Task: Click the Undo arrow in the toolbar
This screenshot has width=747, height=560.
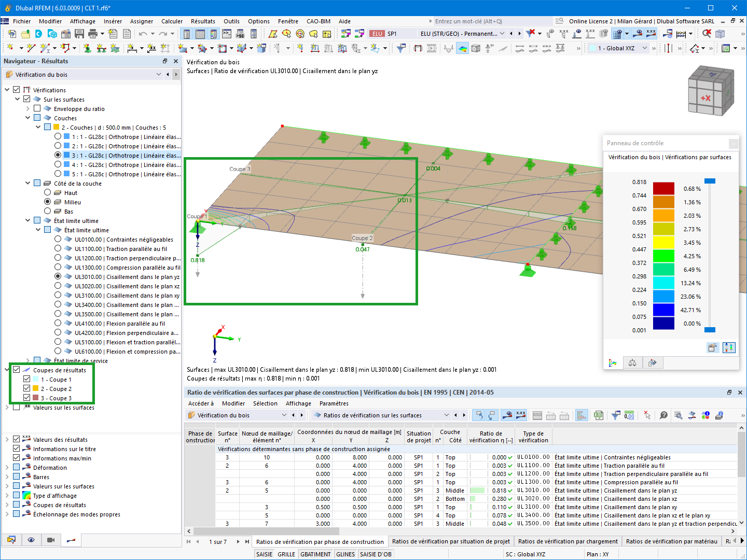Action: click(143, 34)
